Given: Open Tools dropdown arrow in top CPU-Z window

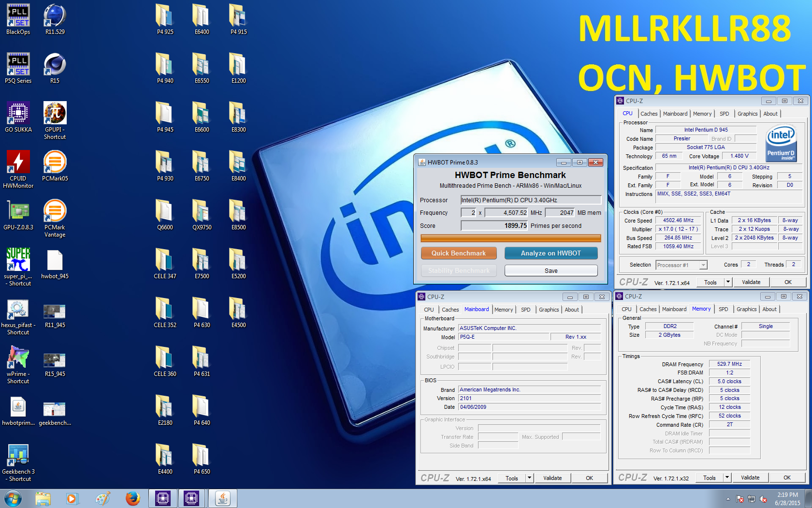Looking at the screenshot, I should coord(728,282).
